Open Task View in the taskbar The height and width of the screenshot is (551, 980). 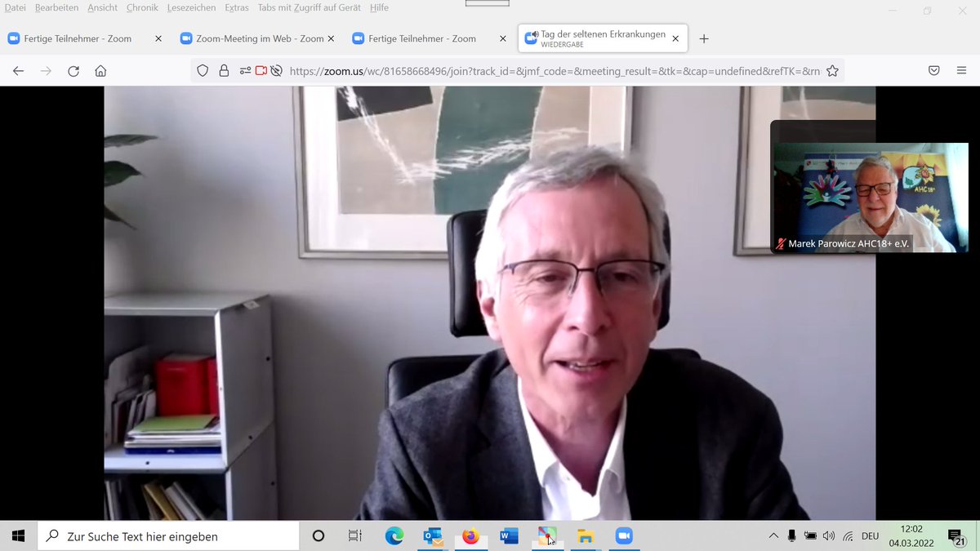coord(354,536)
